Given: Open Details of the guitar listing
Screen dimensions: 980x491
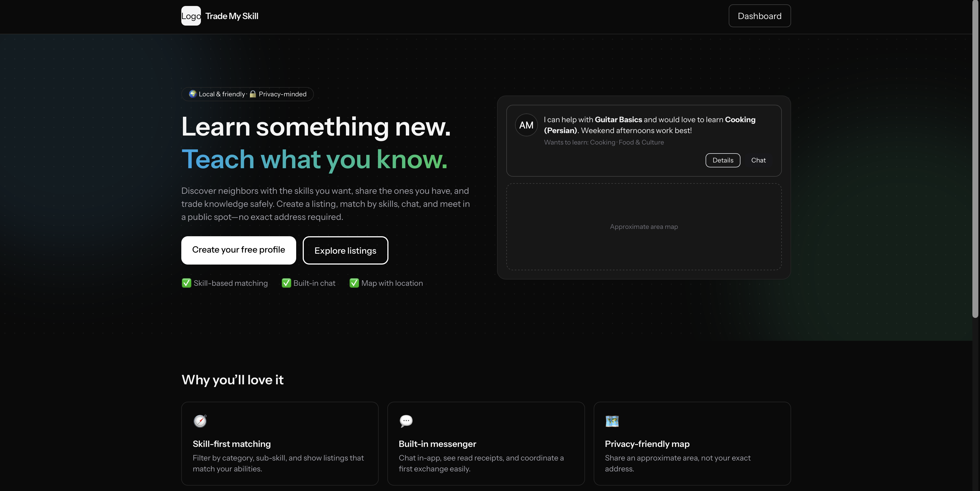Looking at the screenshot, I should 722,160.
